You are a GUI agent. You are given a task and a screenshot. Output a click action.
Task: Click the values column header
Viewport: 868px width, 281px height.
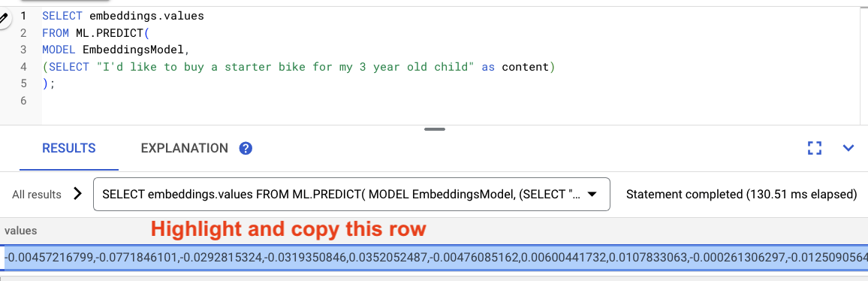[x=21, y=231]
